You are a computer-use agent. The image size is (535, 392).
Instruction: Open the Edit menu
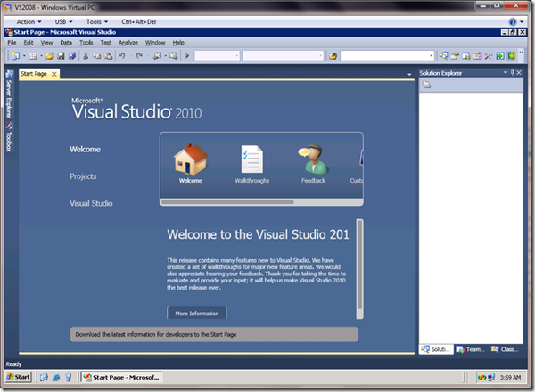pos(29,43)
